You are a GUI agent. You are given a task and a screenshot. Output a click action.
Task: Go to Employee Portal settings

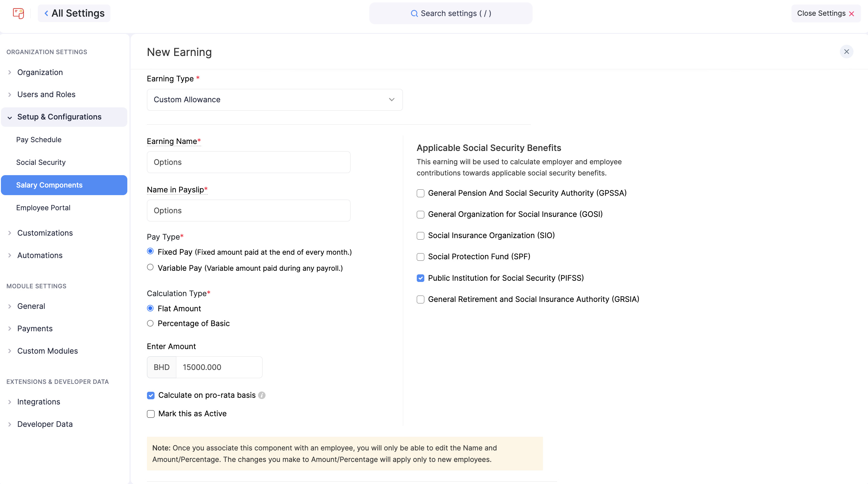pos(43,208)
